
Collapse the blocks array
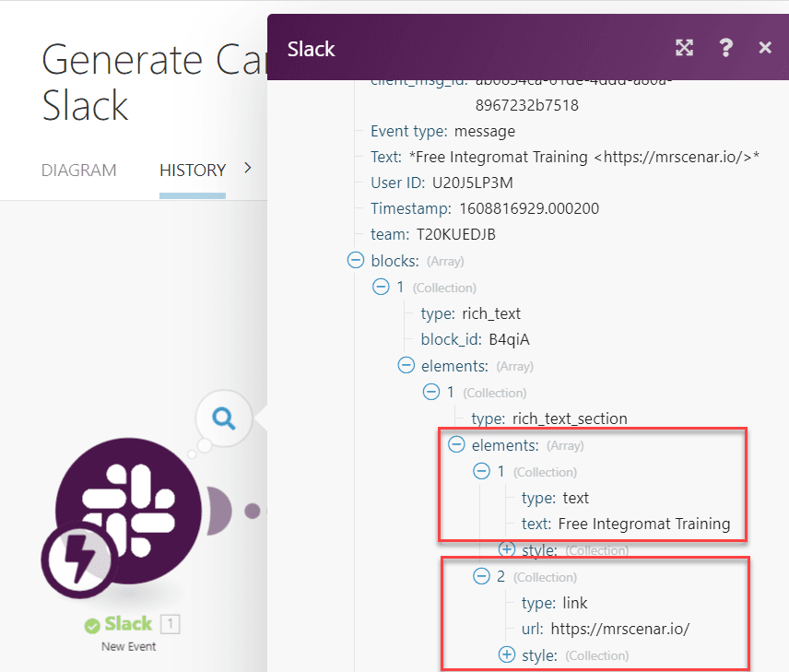tap(355, 261)
